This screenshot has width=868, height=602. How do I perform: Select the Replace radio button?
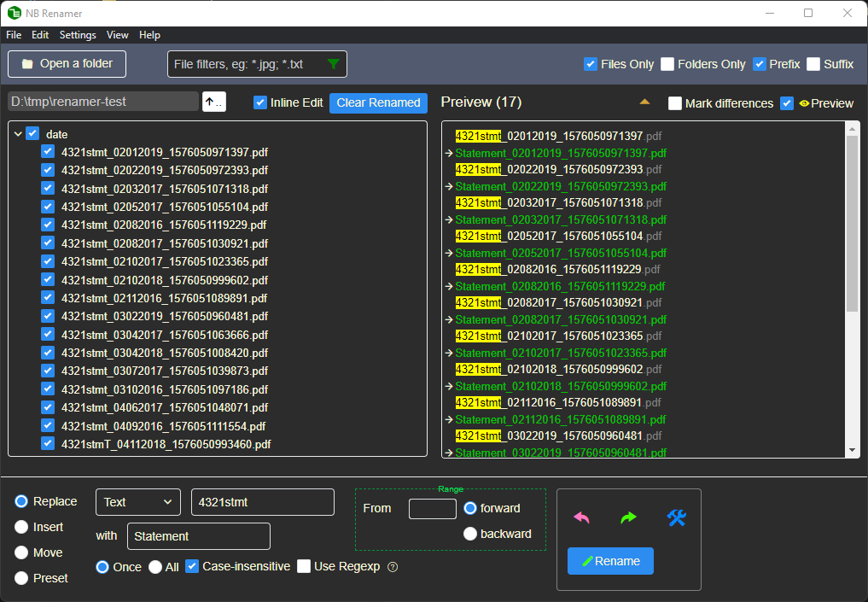point(21,501)
